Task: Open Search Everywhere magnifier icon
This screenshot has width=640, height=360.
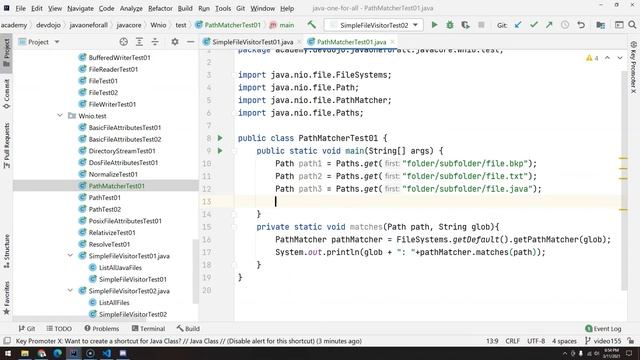Action: click(x=632, y=25)
